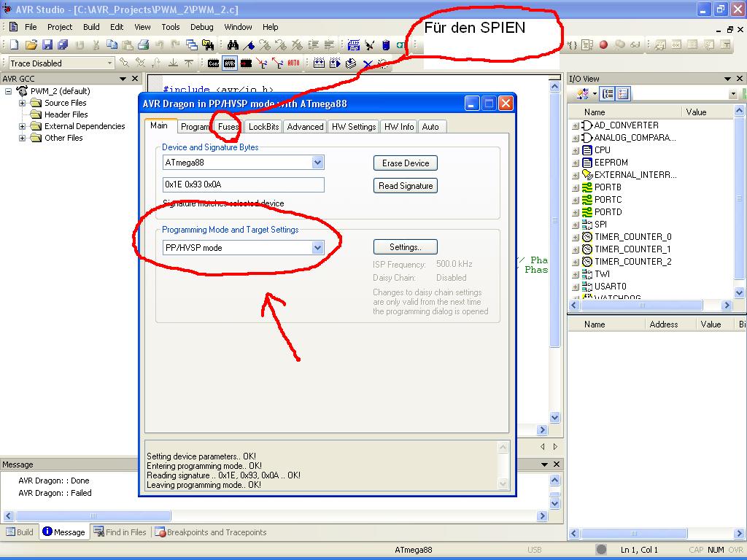This screenshot has width=747, height=560.
Task: Click the signature bytes field 0x1E 0x93 0x0A
Action: pyautogui.click(x=244, y=184)
